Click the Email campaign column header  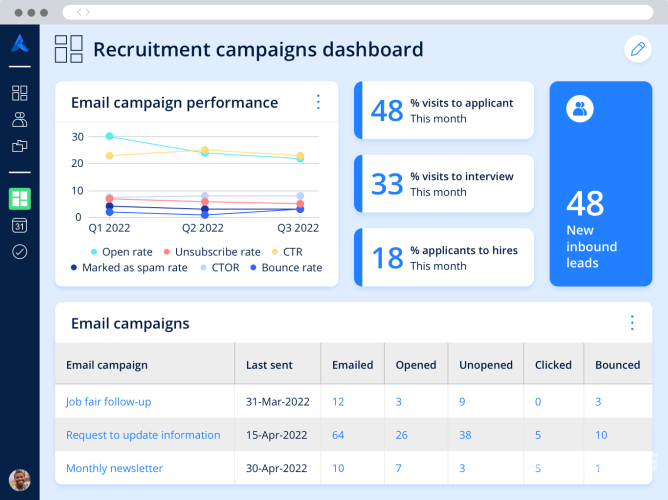pos(107,365)
